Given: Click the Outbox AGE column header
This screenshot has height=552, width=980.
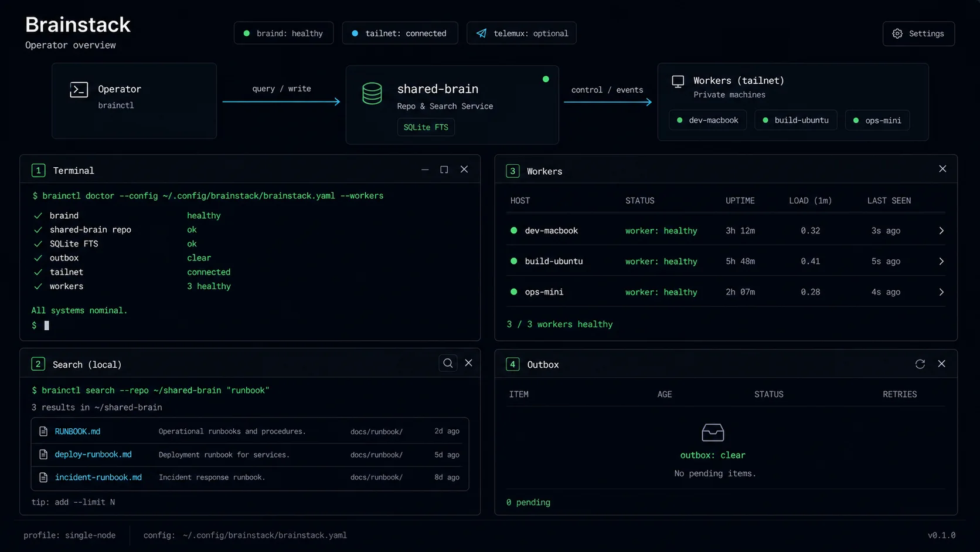Looking at the screenshot, I should tap(665, 394).
